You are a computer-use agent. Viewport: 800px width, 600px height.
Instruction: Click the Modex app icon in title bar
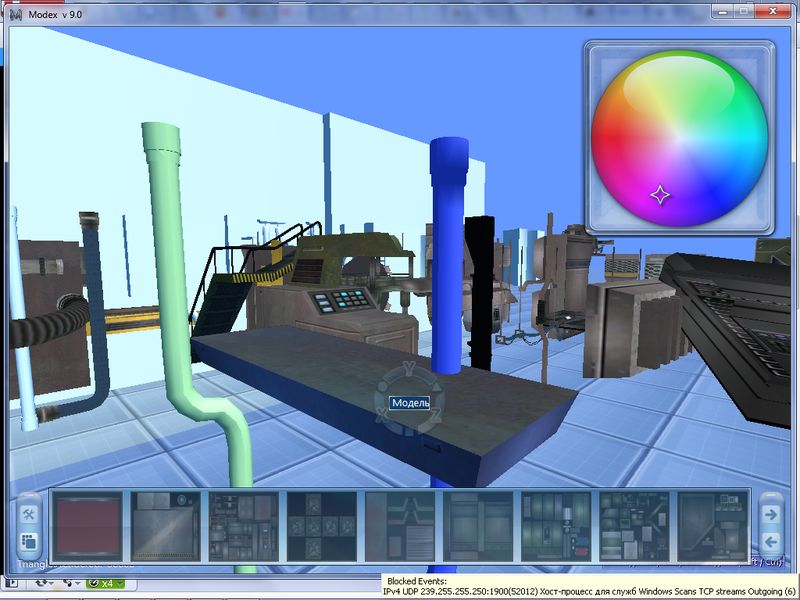17,10
